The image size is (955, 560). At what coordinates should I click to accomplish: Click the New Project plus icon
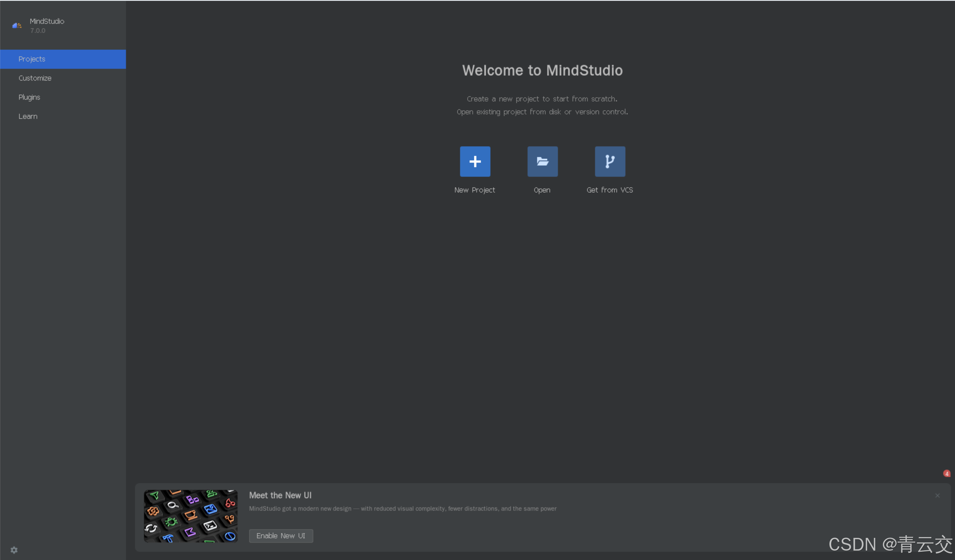point(475,162)
